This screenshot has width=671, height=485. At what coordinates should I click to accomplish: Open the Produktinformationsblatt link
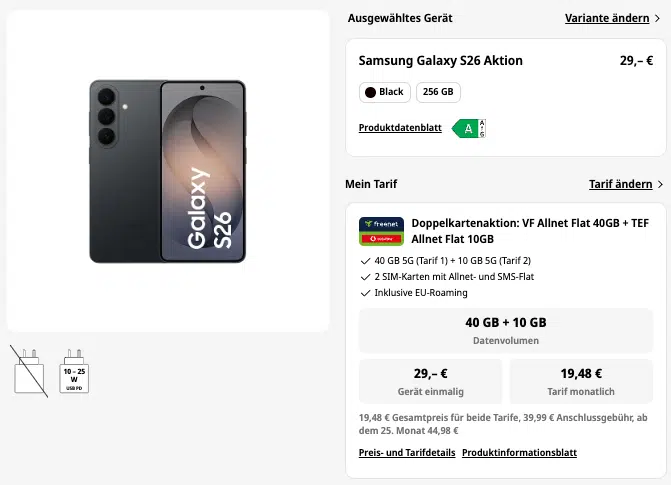coord(520,453)
